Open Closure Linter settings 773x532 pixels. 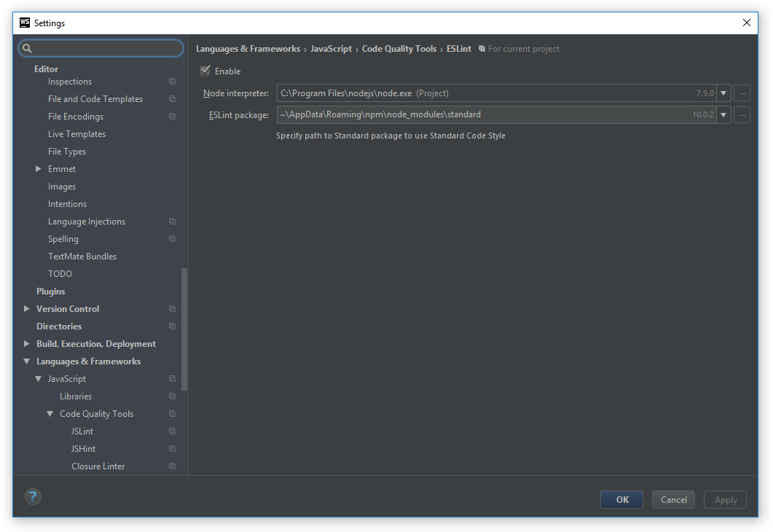click(x=98, y=466)
